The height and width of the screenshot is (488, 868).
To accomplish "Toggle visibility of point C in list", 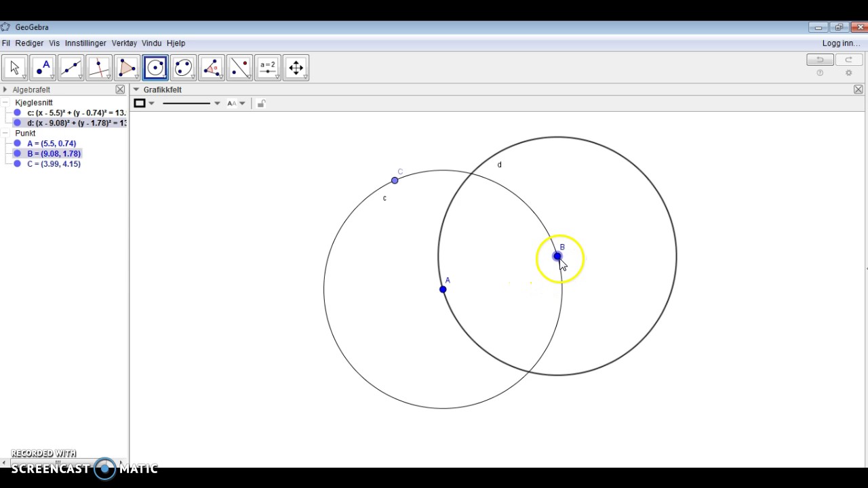I will click(x=18, y=163).
